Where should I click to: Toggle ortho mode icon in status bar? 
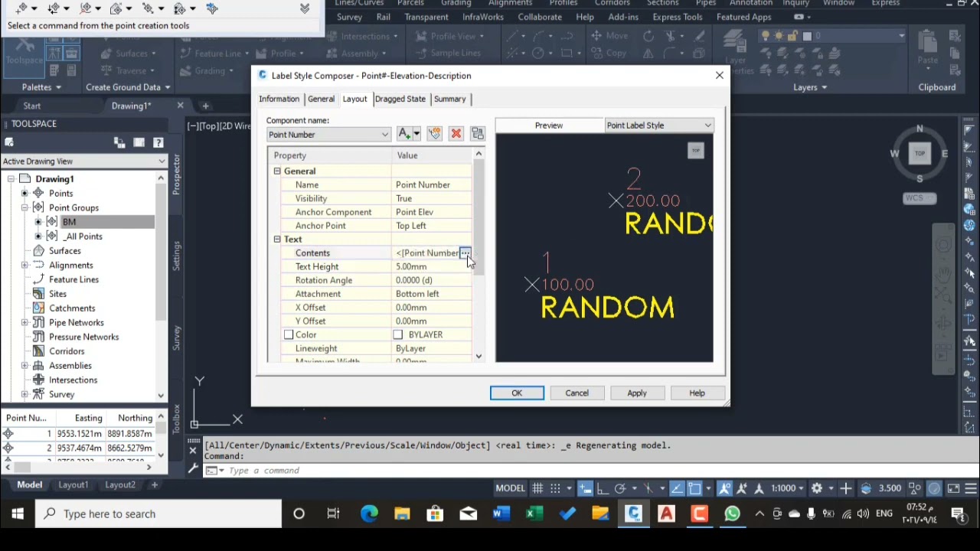[x=603, y=488]
